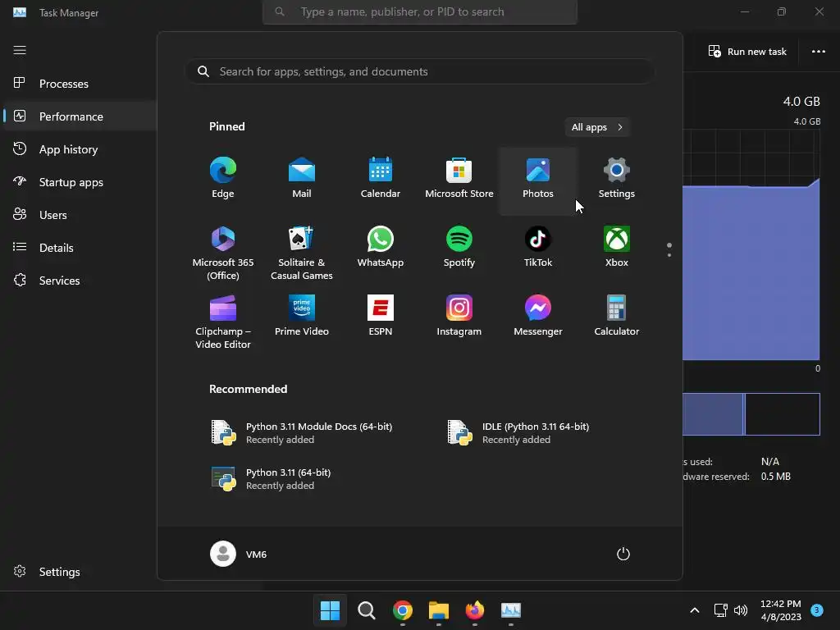Toggle Task Manager hamburger navigation menu

click(x=20, y=50)
